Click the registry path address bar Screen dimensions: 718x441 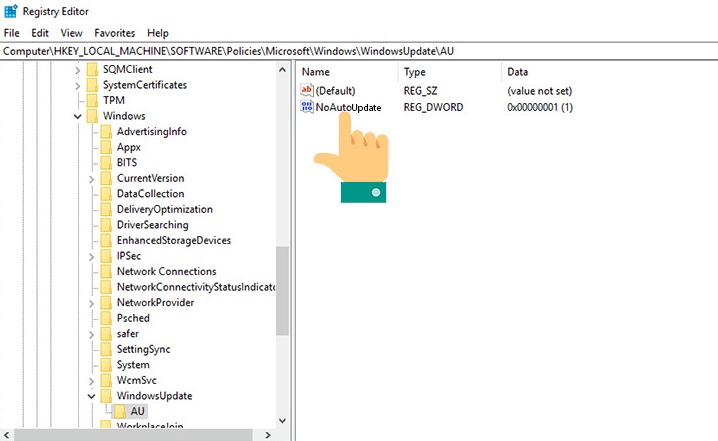click(x=359, y=51)
